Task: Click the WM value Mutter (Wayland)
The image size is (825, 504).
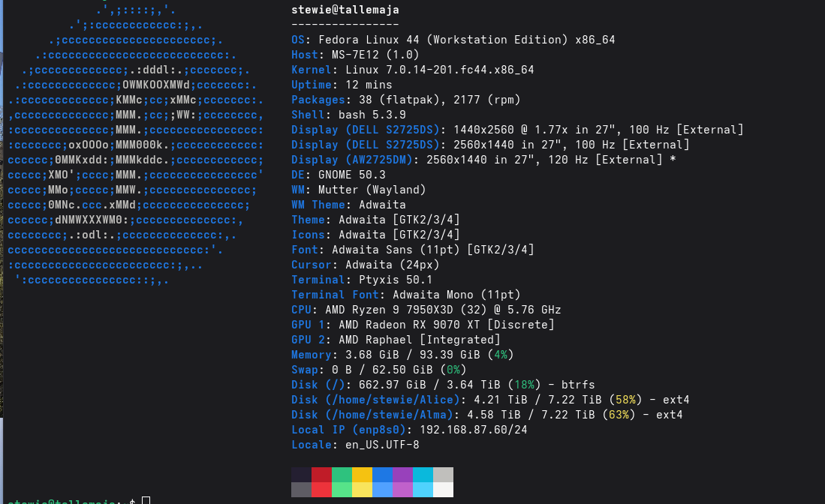Action: 372,190
